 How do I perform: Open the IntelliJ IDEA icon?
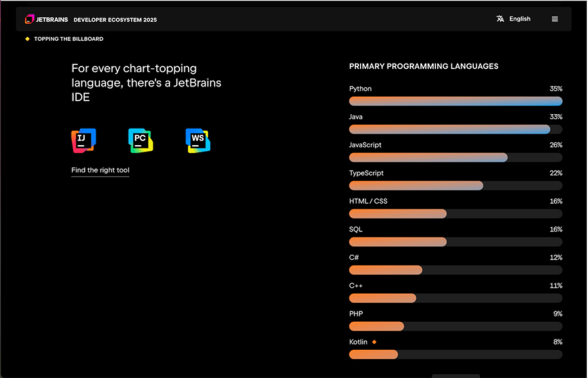[83, 141]
